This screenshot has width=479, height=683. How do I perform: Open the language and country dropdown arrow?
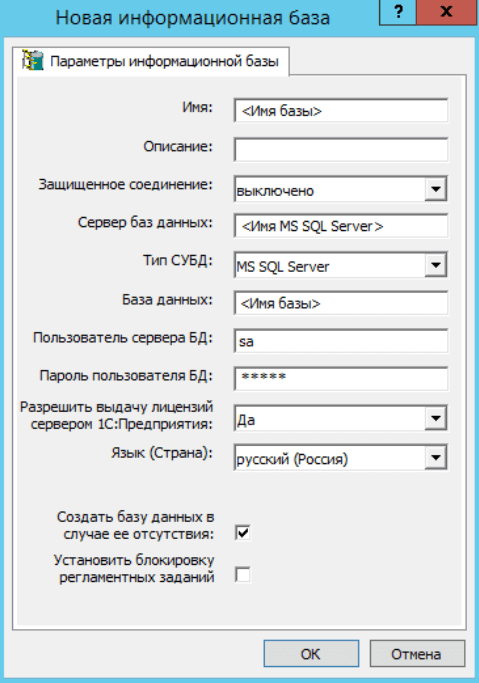435,457
